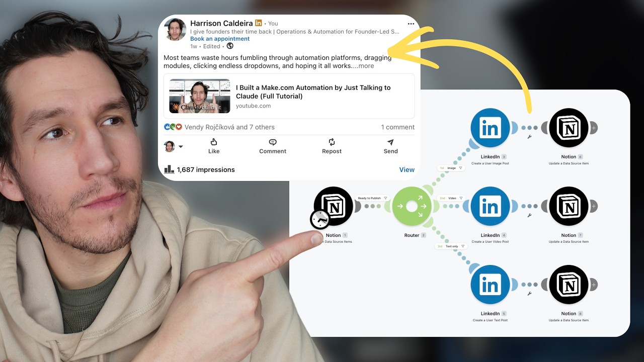Open the Notion 6 Update a Data Source Item module
Viewport: 644px width, 362px height.
[569, 128]
